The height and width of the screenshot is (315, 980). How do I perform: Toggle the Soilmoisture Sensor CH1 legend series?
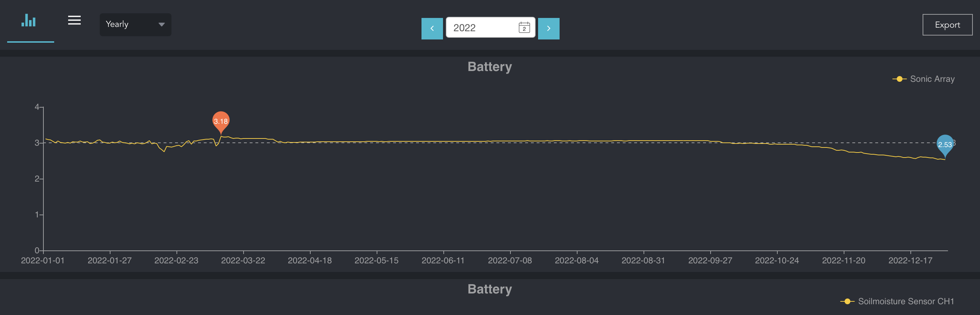click(x=905, y=301)
